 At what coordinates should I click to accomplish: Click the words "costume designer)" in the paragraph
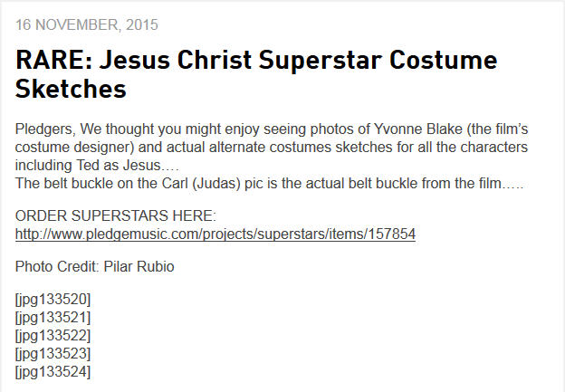pos(72,148)
